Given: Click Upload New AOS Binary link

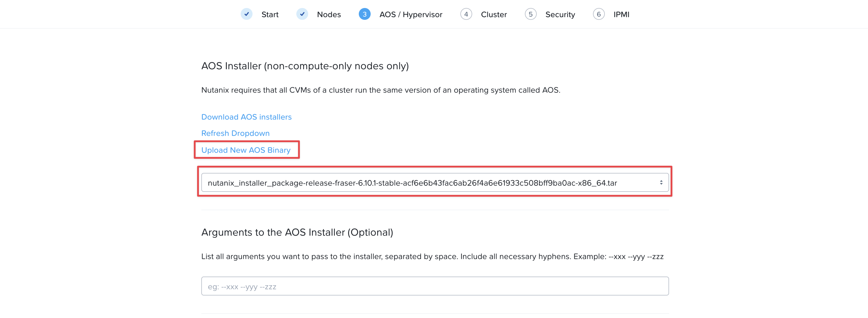Looking at the screenshot, I should pyautogui.click(x=246, y=150).
